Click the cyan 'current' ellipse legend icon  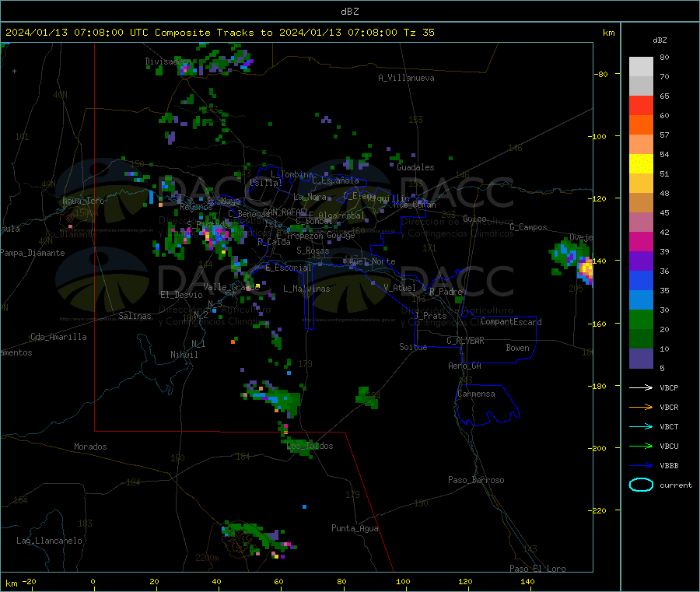(x=641, y=485)
